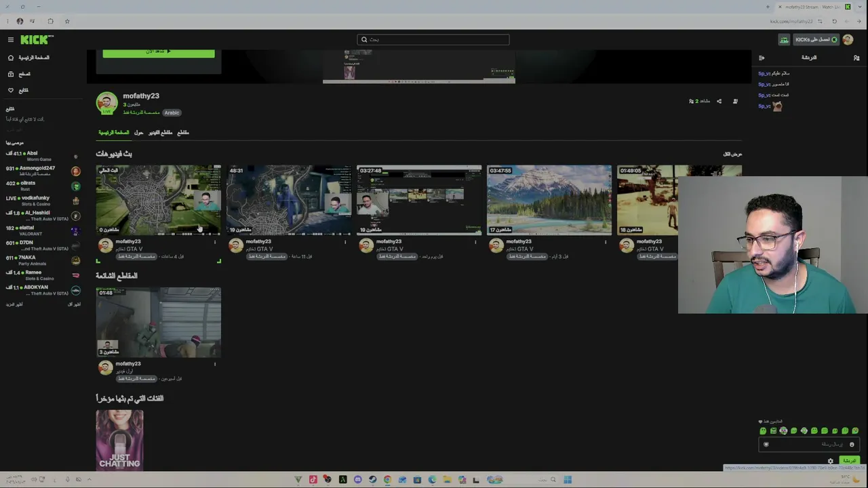Image resolution: width=868 pixels, height=488 pixels.
Task: Open recommended channel vodkafunky
Action: (x=43, y=201)
